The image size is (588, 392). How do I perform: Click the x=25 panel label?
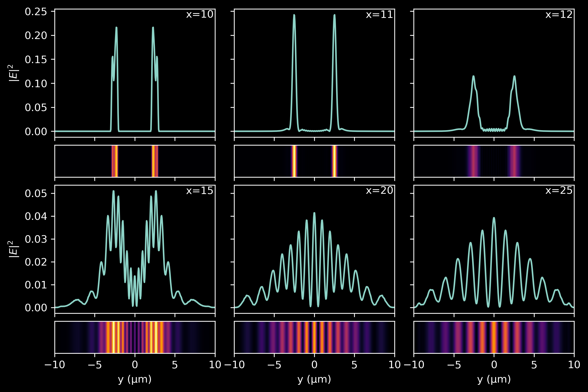click(559, 191)
